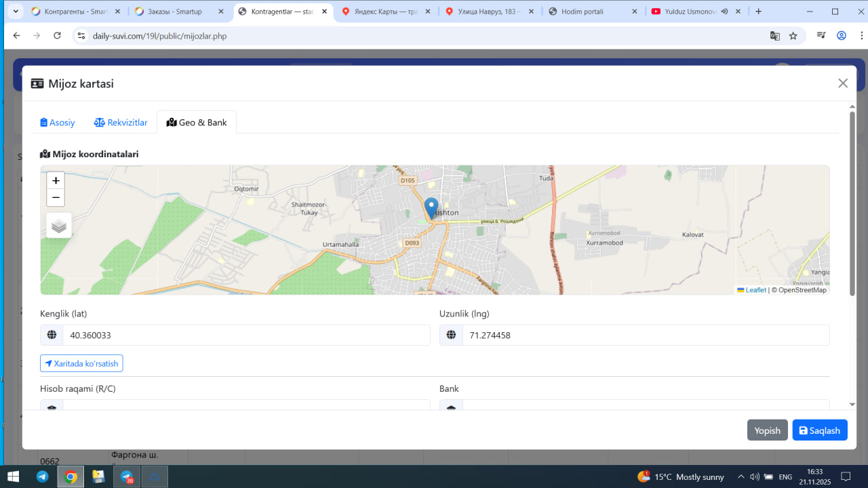
Task: Click the Urtamahalla label on the map
Action: [x=340, y=244]
